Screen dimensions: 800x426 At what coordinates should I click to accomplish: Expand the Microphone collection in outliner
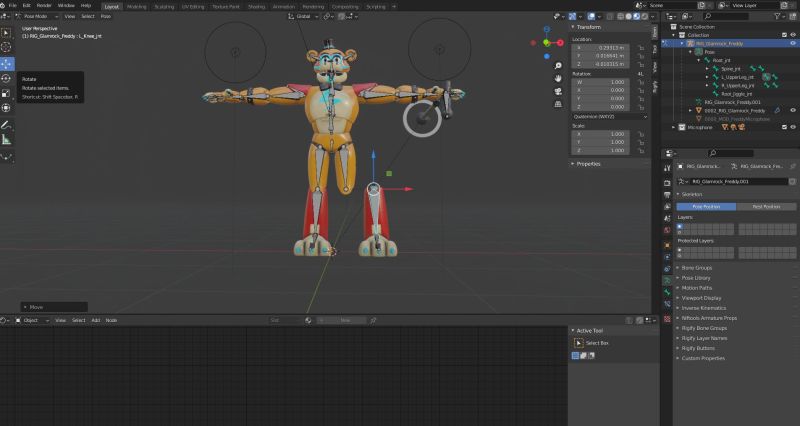pos(673,127)
